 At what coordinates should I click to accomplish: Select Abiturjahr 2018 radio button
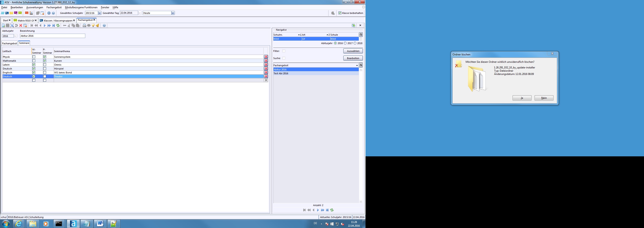(x=355, y=43)
